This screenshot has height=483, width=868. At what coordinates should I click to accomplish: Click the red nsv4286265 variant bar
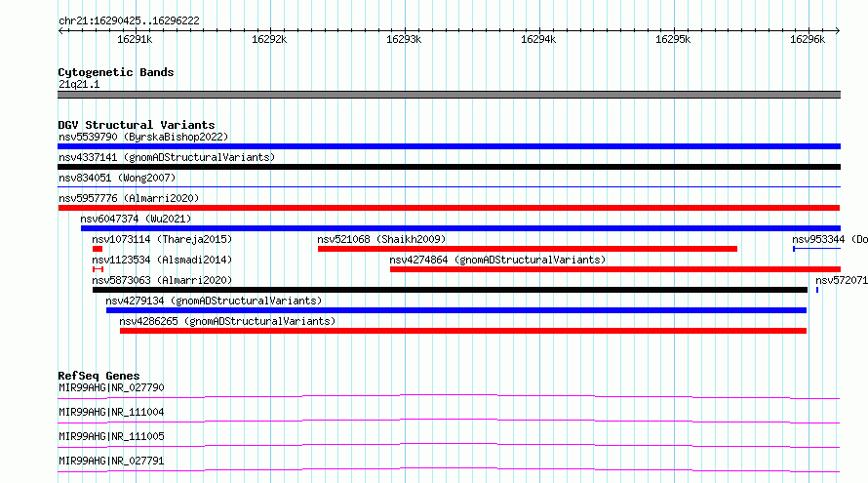(463, 331)
